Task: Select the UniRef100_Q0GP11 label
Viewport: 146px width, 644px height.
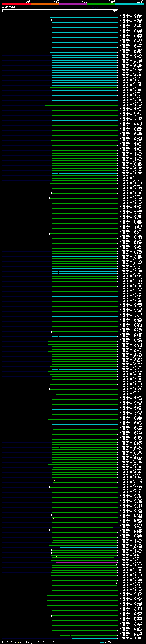Action: tap(131, 557)
